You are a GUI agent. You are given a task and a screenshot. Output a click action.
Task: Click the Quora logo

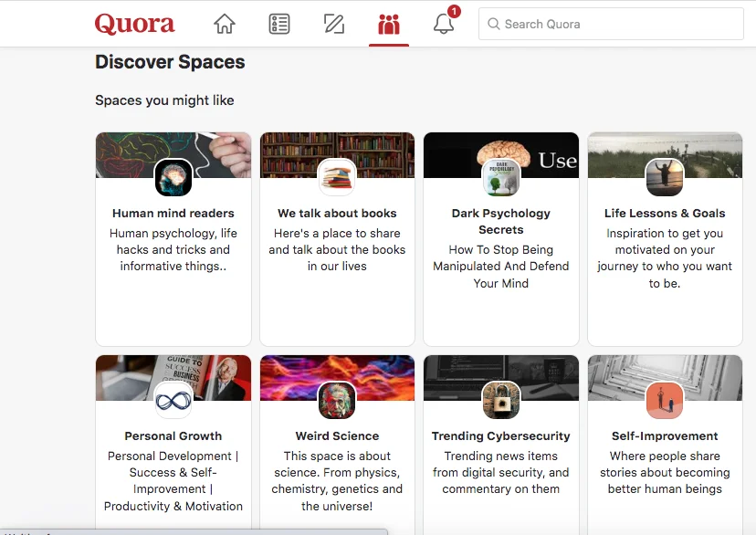[134, 24]
